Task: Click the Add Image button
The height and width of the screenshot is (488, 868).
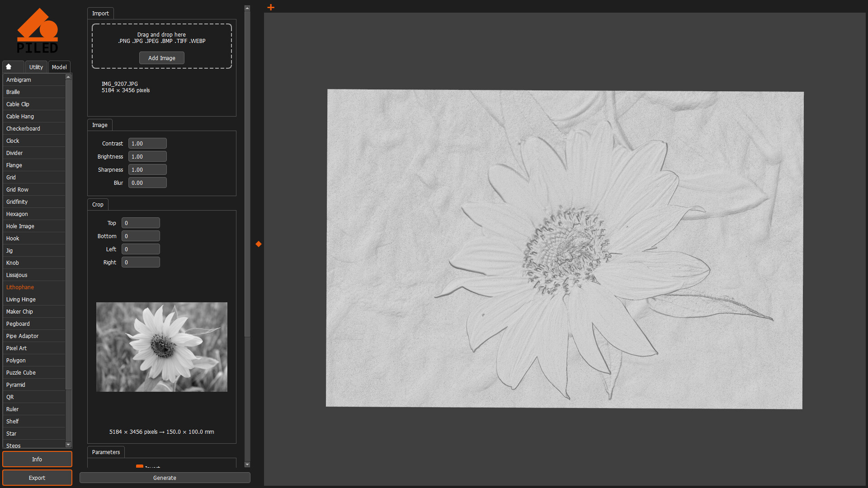Action: (161, 58)
